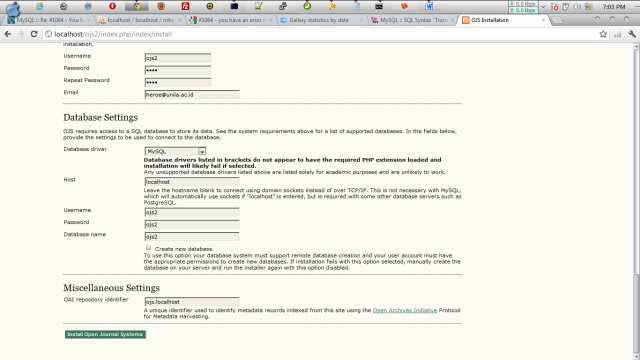640x360 pixels.
Task: Open the terminal console icon in top dock
Action: [x=379, y=6]
